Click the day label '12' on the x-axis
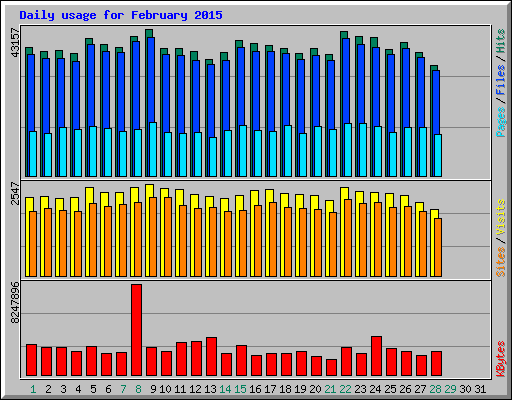This screenshot has width=512, height=400. click(195, 389)
